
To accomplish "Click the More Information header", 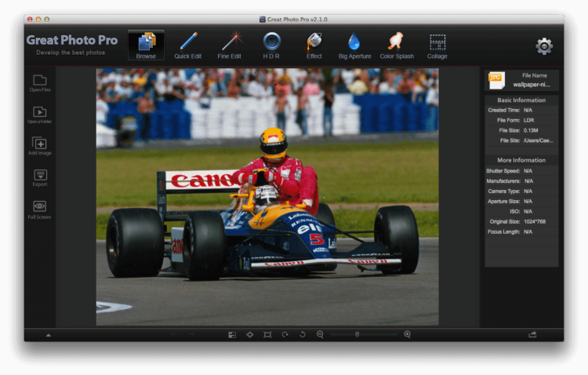I will tap(521, 160).
